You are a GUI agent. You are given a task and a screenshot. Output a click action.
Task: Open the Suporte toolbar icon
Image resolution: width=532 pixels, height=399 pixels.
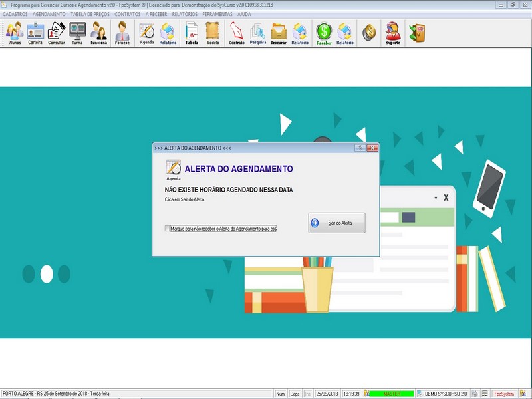click(x=393, y=32)
